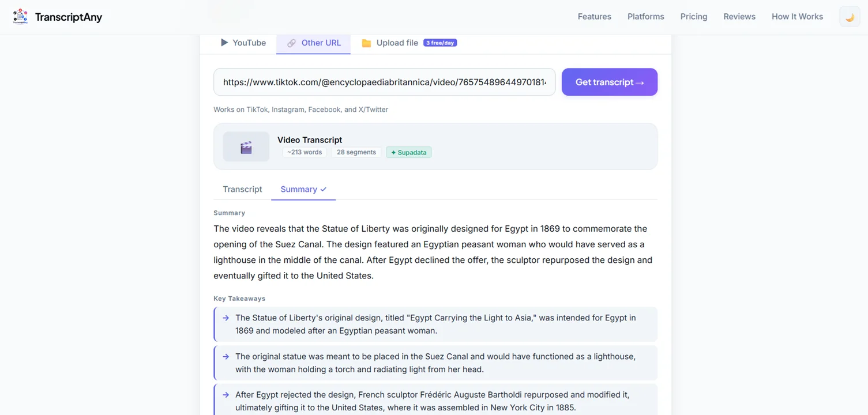Click the 28 segments badge
The height and width of the screenshot is (415, 868).
(x=356, y=152)
